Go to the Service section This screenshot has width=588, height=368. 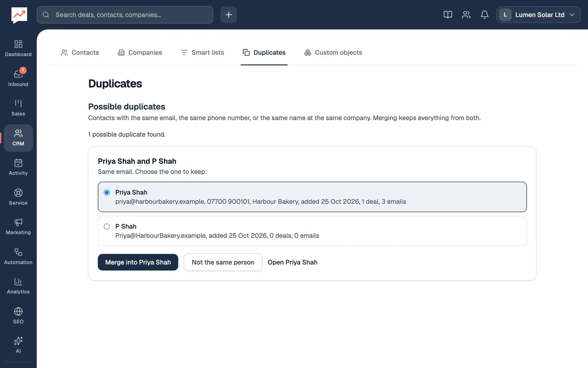click(18, 197)
